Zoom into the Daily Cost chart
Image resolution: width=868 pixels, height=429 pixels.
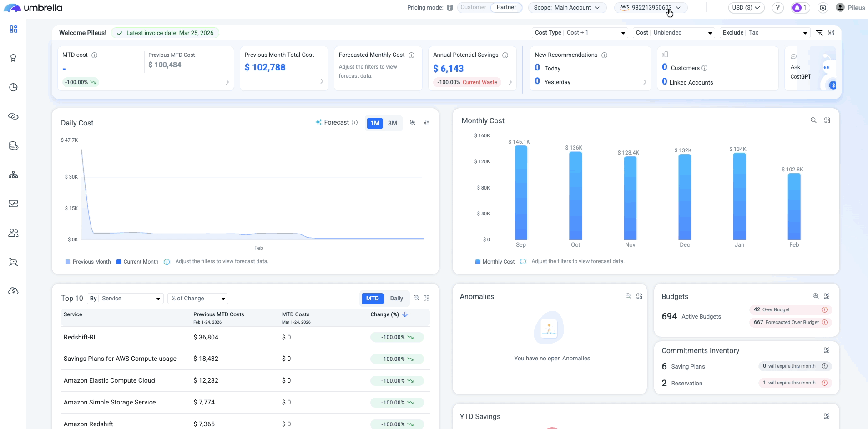[413, 123]
